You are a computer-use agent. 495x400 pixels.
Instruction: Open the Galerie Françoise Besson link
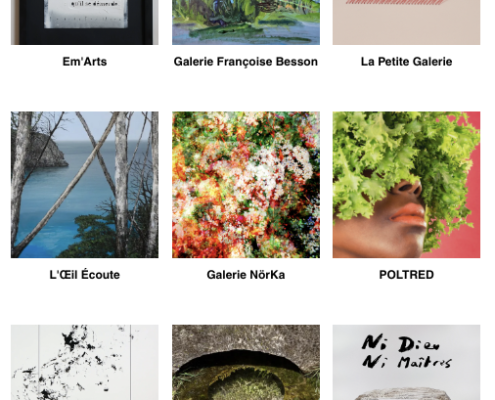246,62
